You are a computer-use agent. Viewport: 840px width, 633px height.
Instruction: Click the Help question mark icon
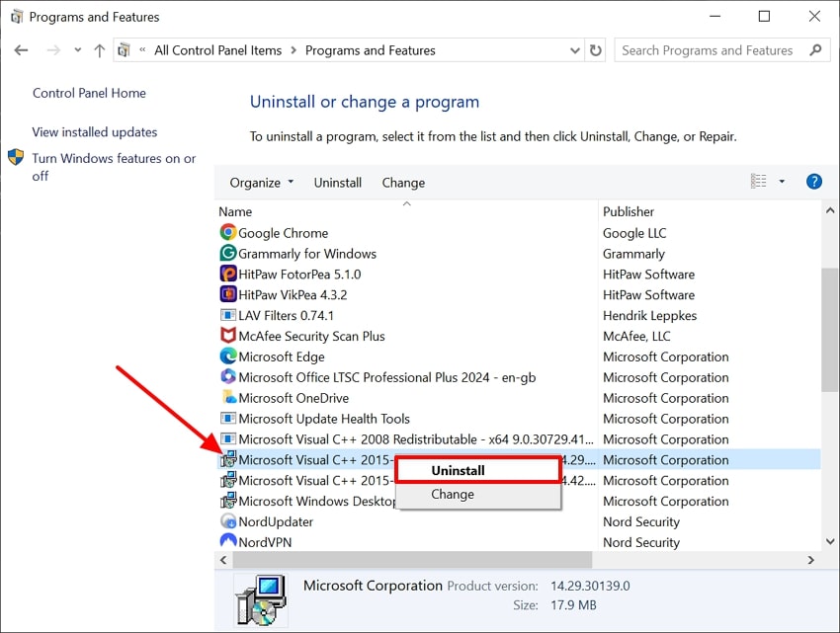point(812,181)
